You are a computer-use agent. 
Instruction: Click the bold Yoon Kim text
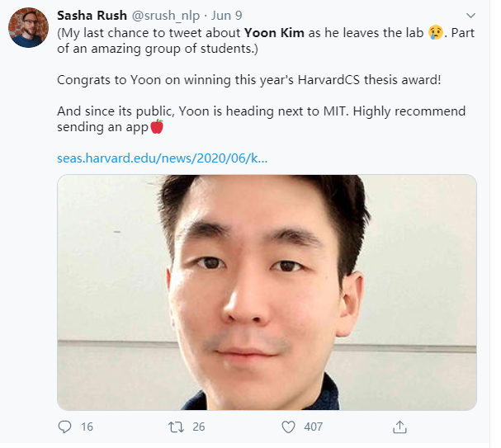click(275, 33)
